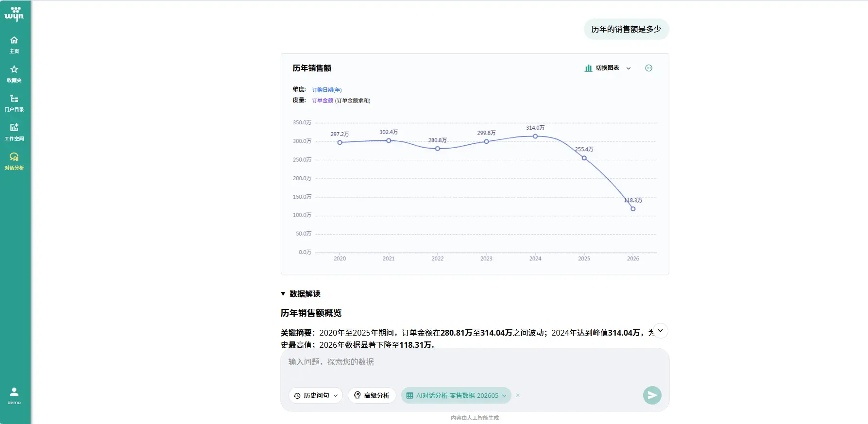This screenshot has height=424, width=868.
Task: Click the 高级分析 button label
Action: tap(377, 396)
